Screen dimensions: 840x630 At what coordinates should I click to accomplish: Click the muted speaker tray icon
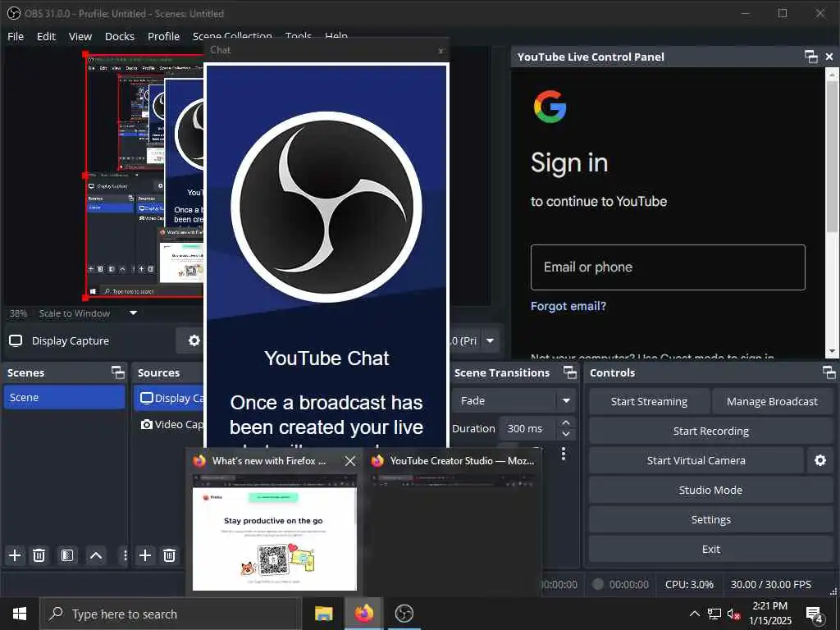click(733, 614)
